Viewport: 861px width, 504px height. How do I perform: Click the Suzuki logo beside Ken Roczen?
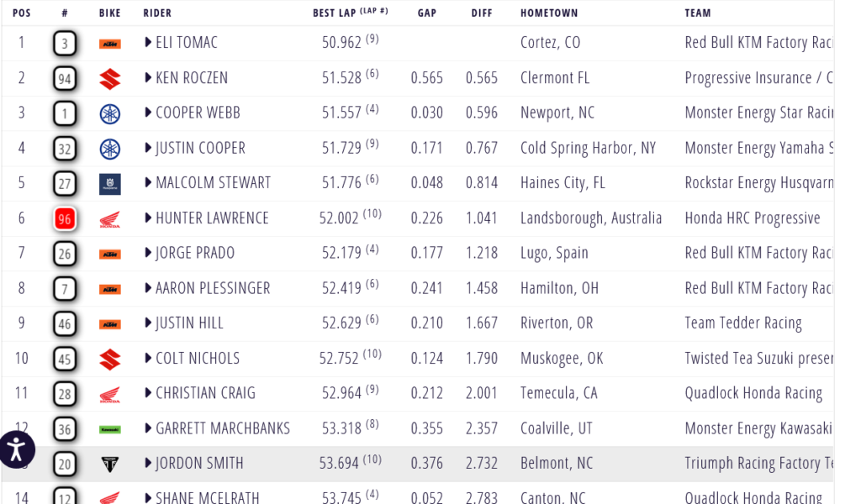point(109,79)
